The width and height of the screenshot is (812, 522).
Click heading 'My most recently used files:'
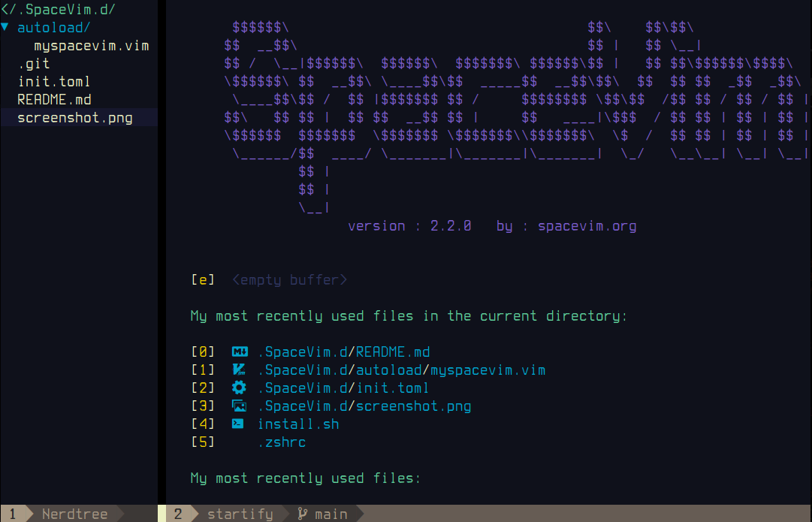click(306, 478)
